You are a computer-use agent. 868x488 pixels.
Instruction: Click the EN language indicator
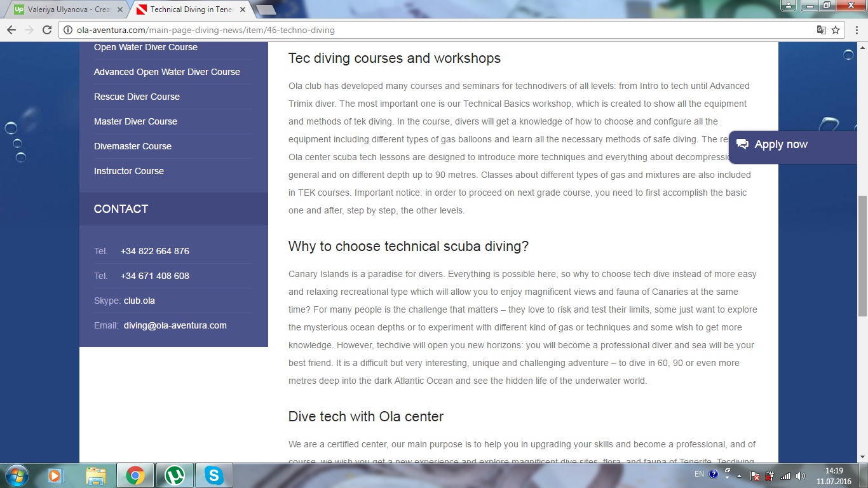point(699,474)
